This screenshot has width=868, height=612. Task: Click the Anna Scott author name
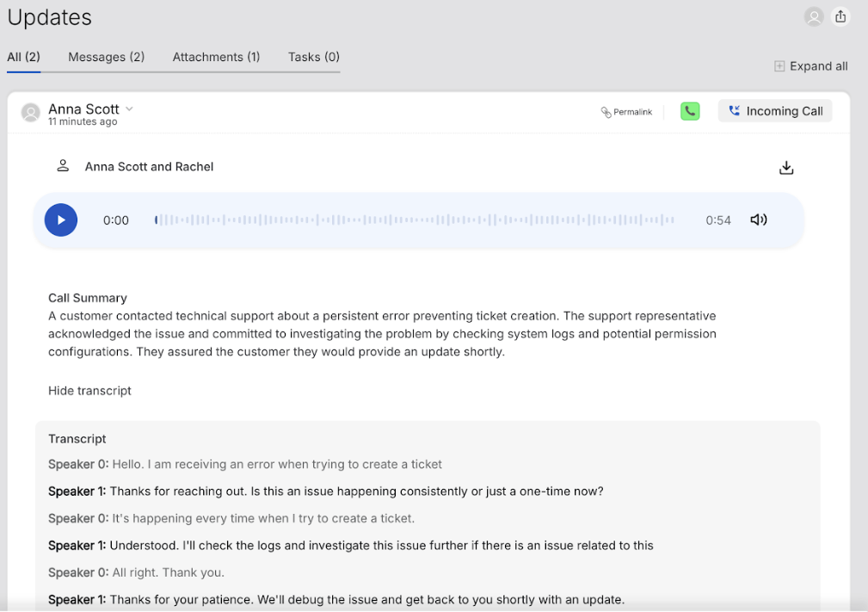point(83,108)
